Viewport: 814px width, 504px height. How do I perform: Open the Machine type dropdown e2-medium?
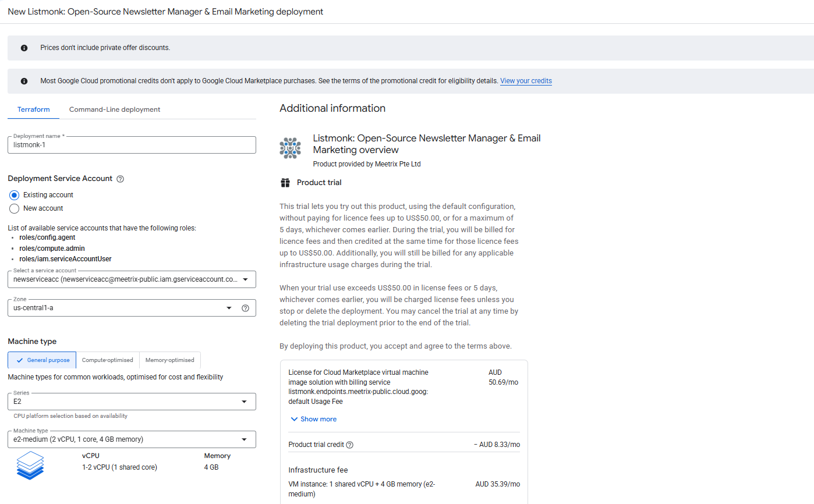[132, 439]
